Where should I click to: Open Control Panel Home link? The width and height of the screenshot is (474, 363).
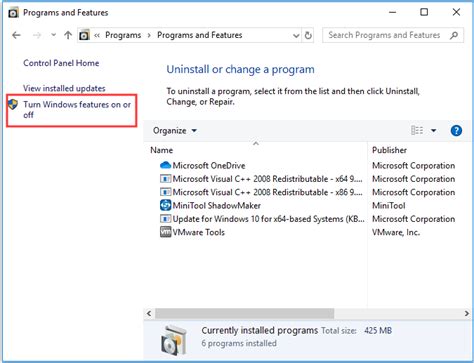coord(61,63)
